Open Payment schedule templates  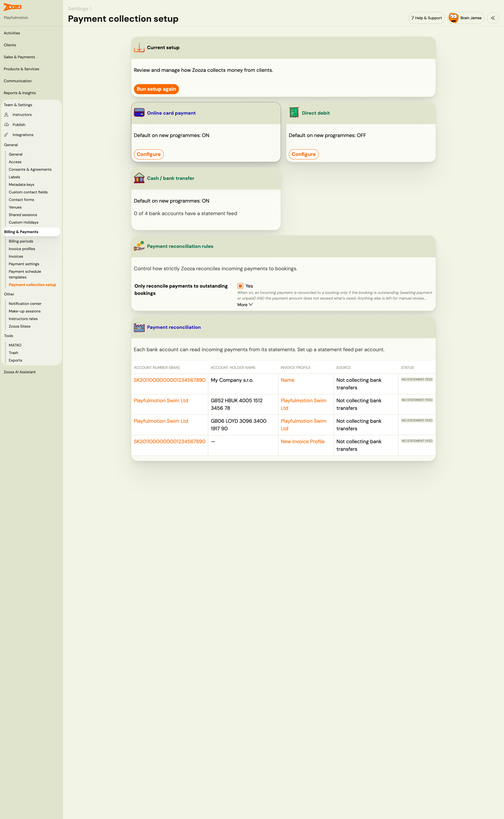[x=25, y=274]
